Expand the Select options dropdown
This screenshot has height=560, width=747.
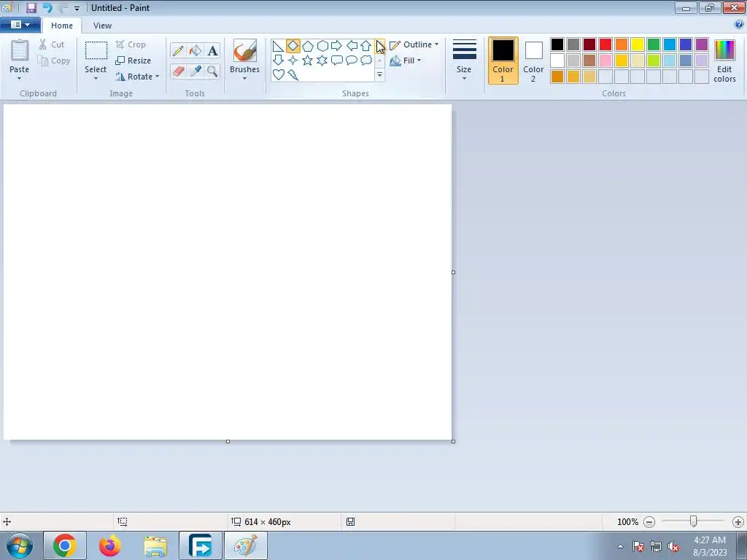(x=96, y=79)
